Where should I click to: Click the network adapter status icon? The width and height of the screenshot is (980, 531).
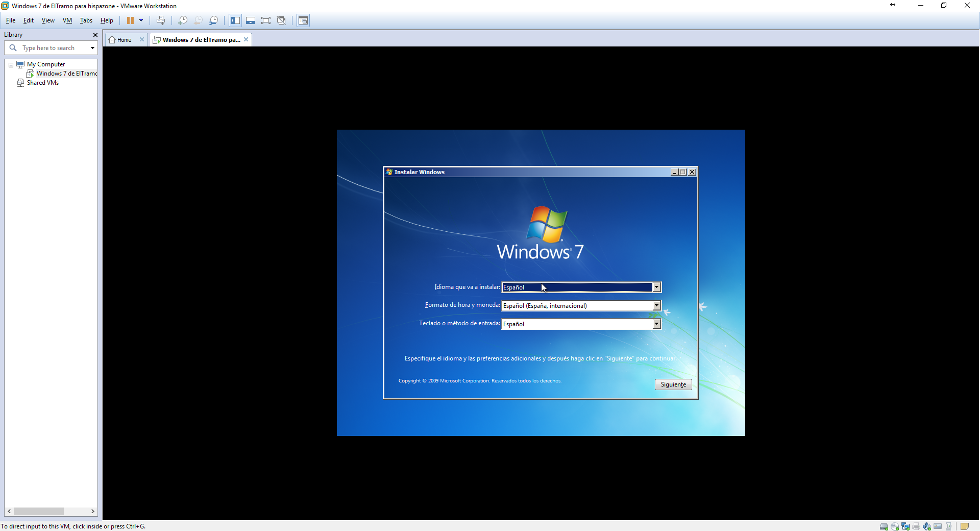click(x=905, y=526)
